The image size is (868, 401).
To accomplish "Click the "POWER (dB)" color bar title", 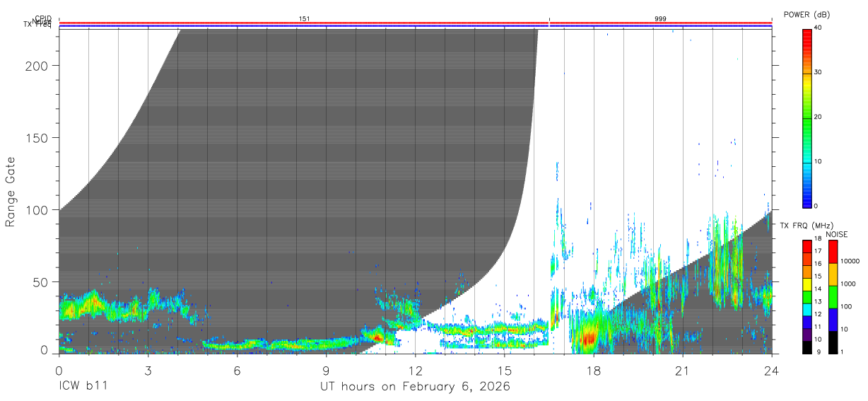I will [806, 15].
